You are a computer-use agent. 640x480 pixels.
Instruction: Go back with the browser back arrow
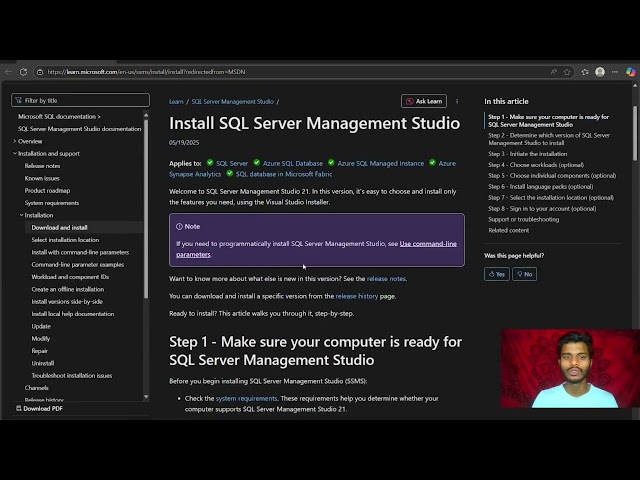(9, 72)
